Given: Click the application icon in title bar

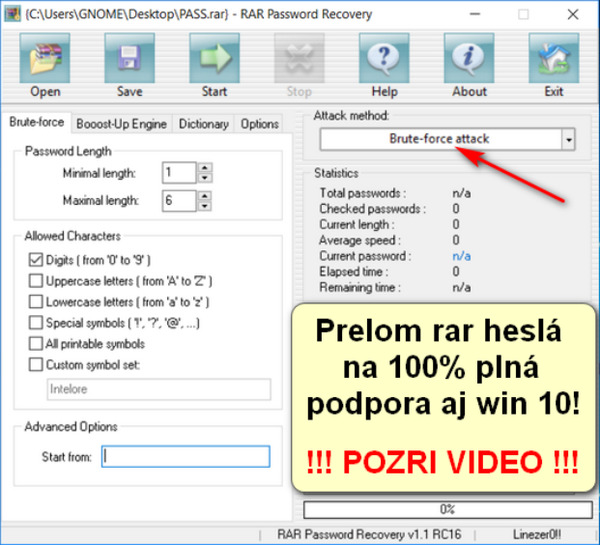Looking at the screenshot, I should pos(12,14).
